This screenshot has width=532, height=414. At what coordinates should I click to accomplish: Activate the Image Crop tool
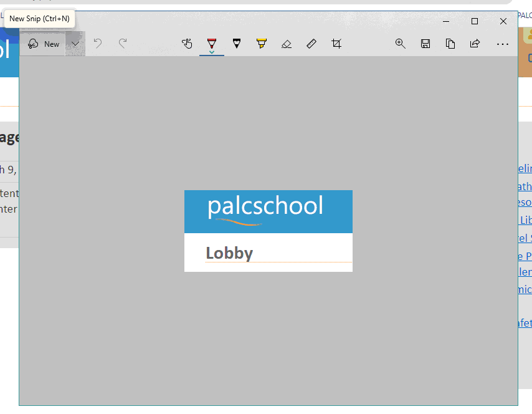(x=336, y=44)
